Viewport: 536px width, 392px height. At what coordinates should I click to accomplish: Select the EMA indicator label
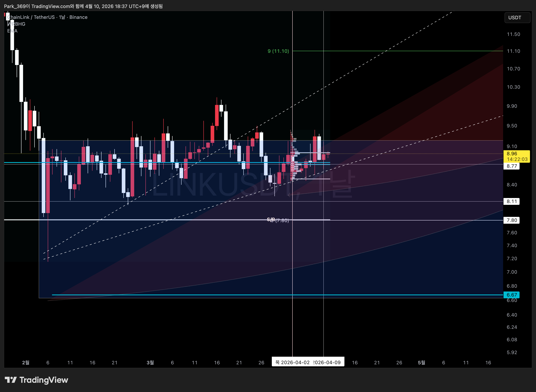[12, 31]
